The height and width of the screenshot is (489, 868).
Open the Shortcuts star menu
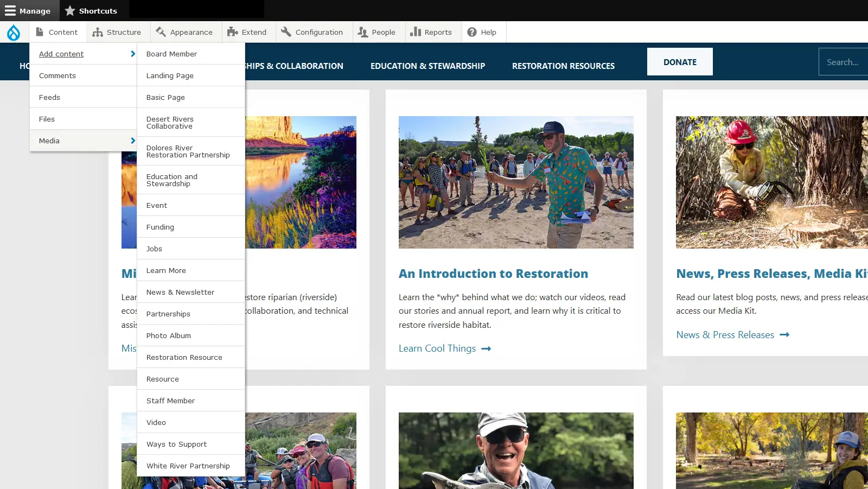[91, 11]
